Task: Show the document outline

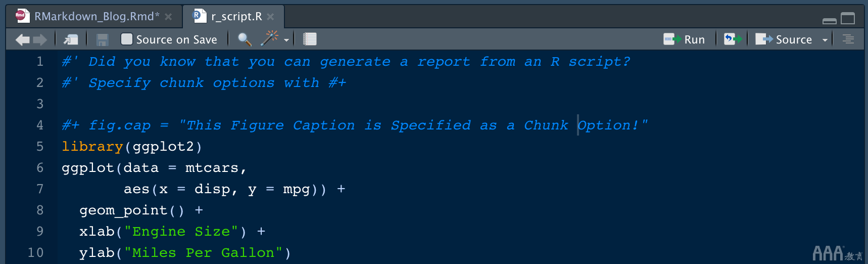Action: click(848, 39)
